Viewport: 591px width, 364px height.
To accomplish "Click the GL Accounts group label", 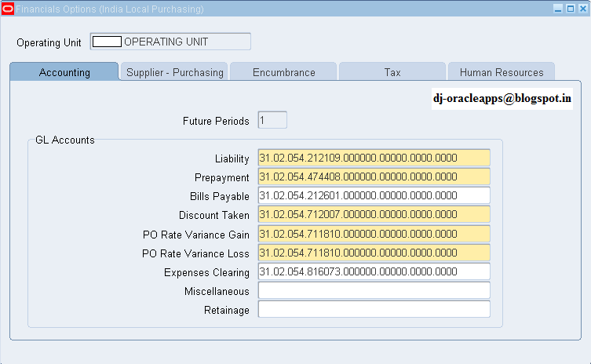I will 65,140.
